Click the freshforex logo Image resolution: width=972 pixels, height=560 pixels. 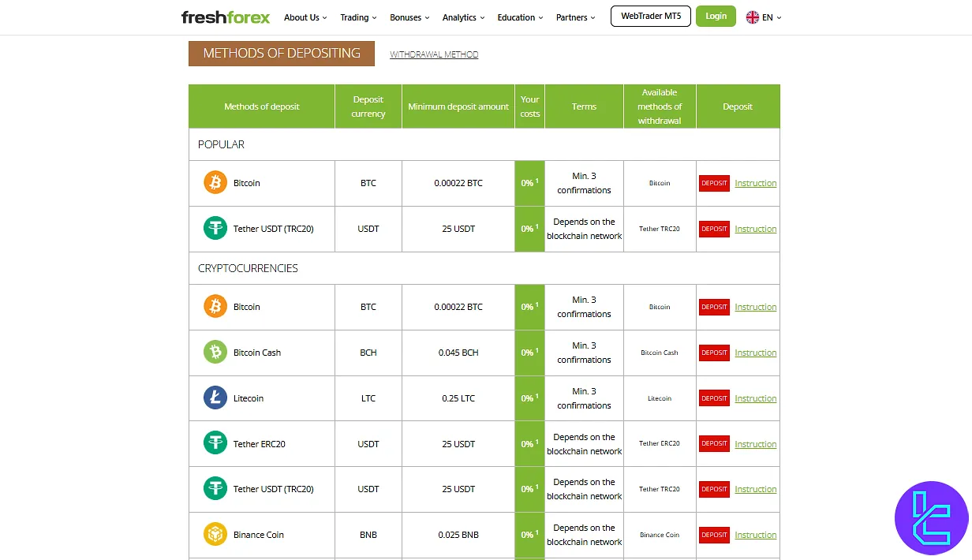pos(226,16)
